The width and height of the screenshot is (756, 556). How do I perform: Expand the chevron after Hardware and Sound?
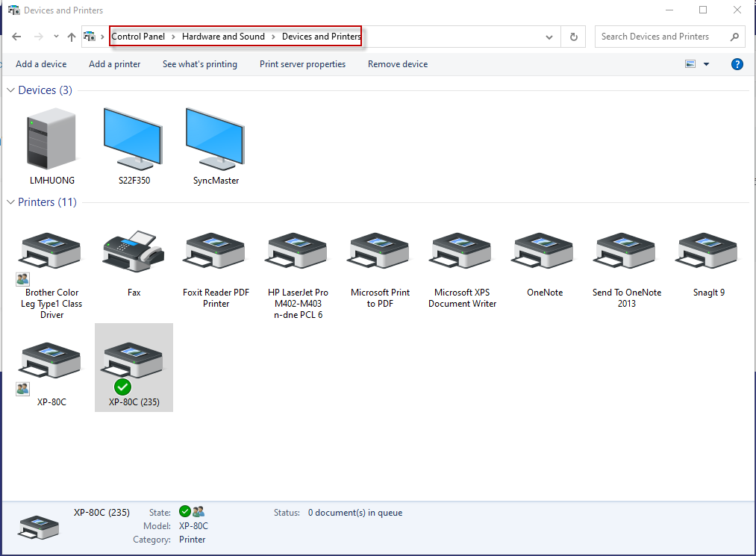point(273,37)
